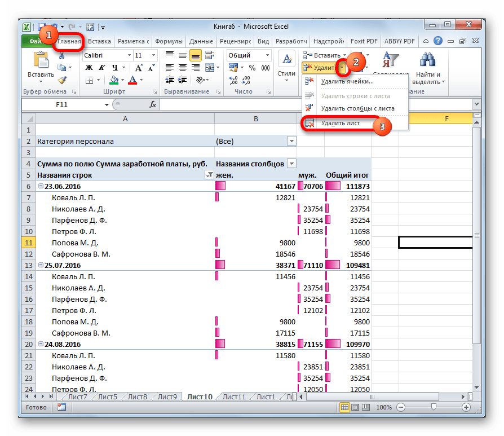This screenshot has width=504, height=436.
Task: Open the Общий number format dropdown
Action: [x=267, y=55]
